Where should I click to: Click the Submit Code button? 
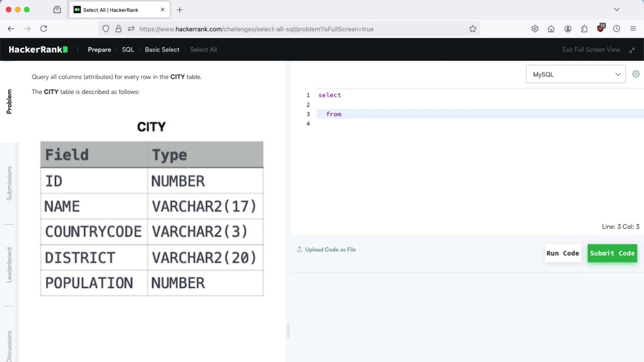pyautogui.click(x=612, y=253)
